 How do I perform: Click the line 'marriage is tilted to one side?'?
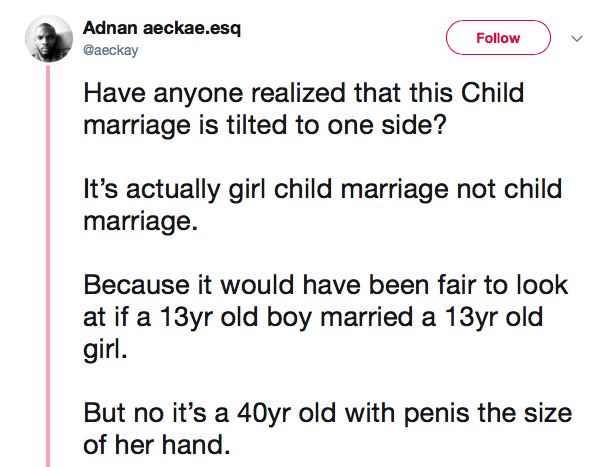(x=265, y=125)
